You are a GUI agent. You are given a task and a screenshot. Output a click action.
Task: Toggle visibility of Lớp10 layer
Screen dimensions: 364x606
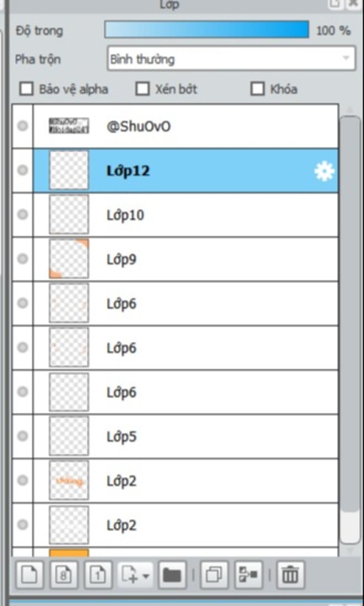tap(23, 215)
